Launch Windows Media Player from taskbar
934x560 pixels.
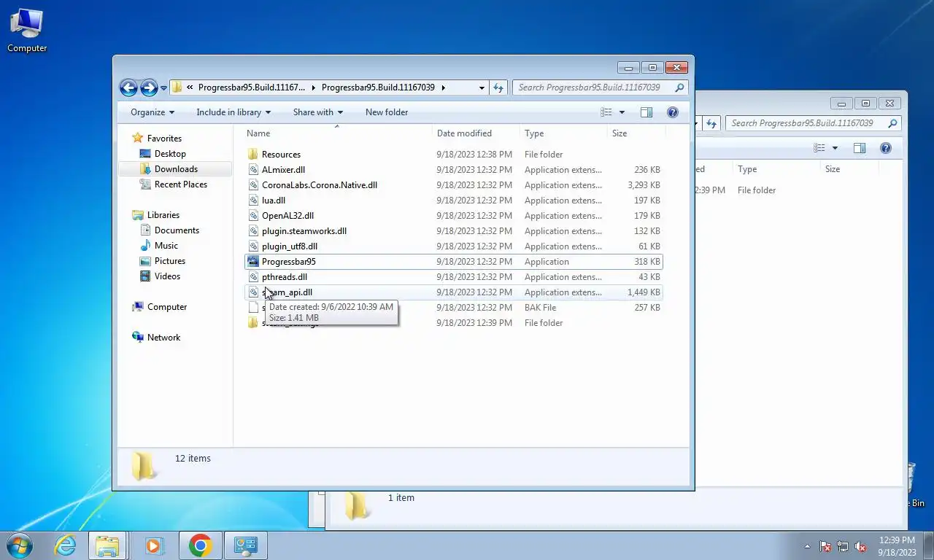(x=153, y=545)
